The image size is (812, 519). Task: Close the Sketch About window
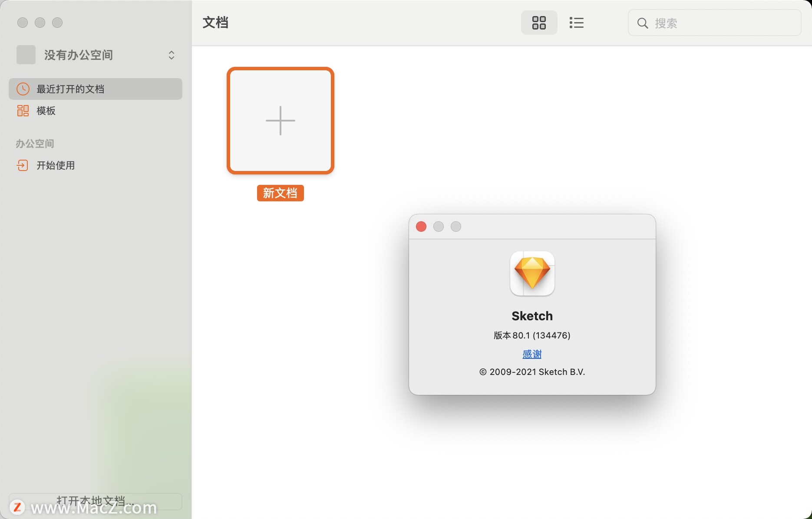(421, 227)
